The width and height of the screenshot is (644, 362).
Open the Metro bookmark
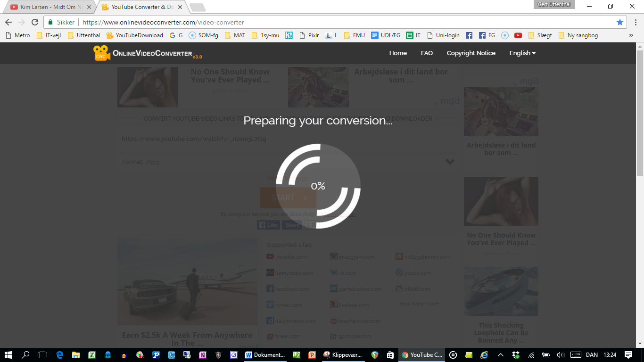(x=17, y=35)
